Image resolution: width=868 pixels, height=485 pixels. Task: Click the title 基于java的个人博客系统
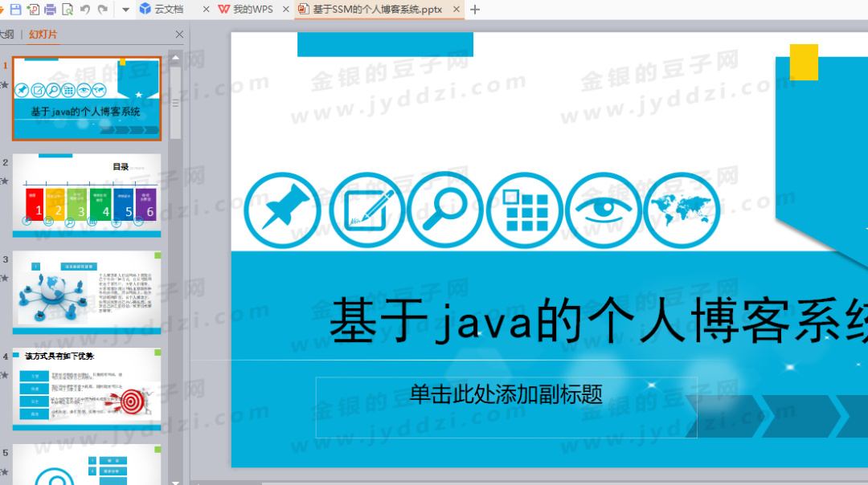tap(598, 320)
